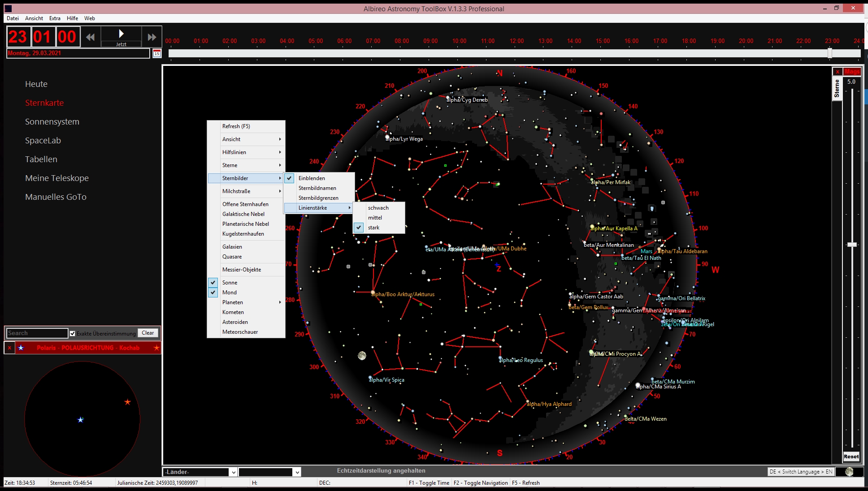Select line strength schwach
Viewport: 868px width, 491px height.
tap(379, 208)
